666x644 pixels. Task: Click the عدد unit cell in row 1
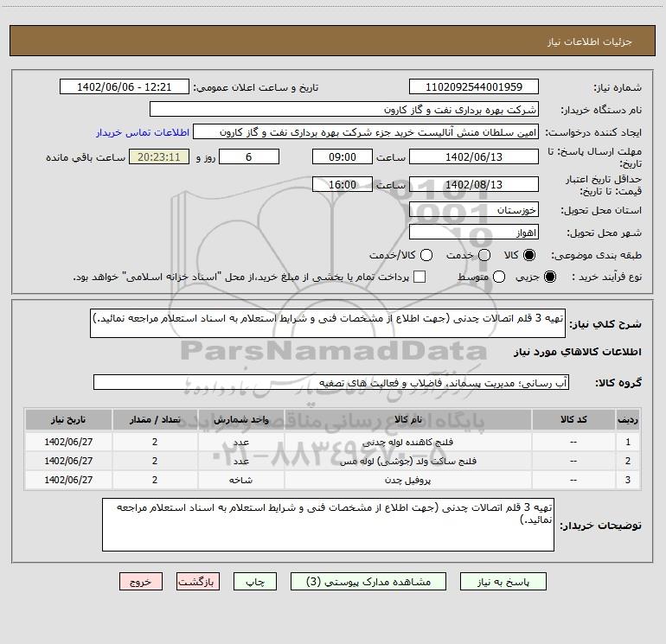[240, 442]
